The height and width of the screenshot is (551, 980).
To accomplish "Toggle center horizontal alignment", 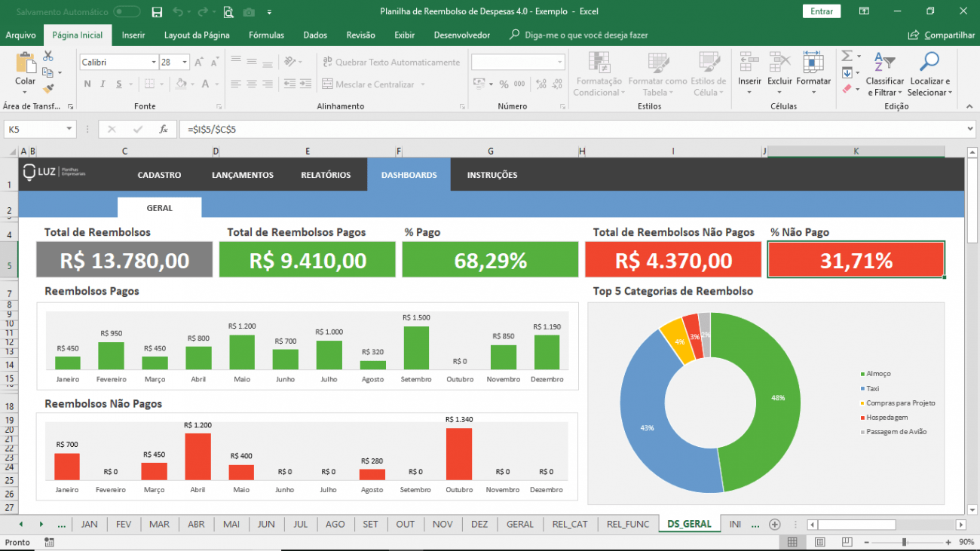I will (x=252, y=84).
